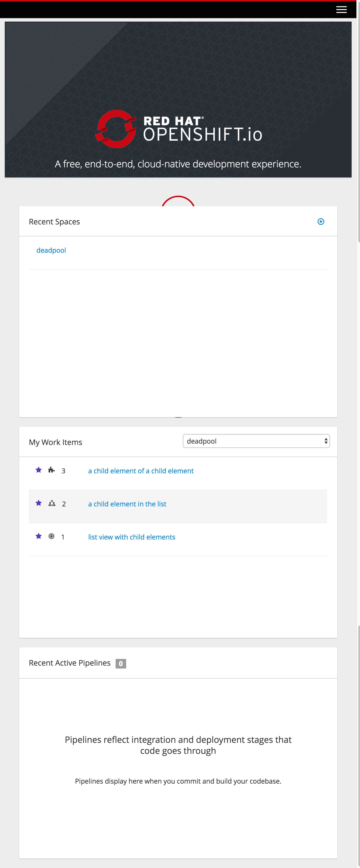The image size is (360, 868).
Task: Open 'list view with child elements' item
Action: (x=131, y=537)
